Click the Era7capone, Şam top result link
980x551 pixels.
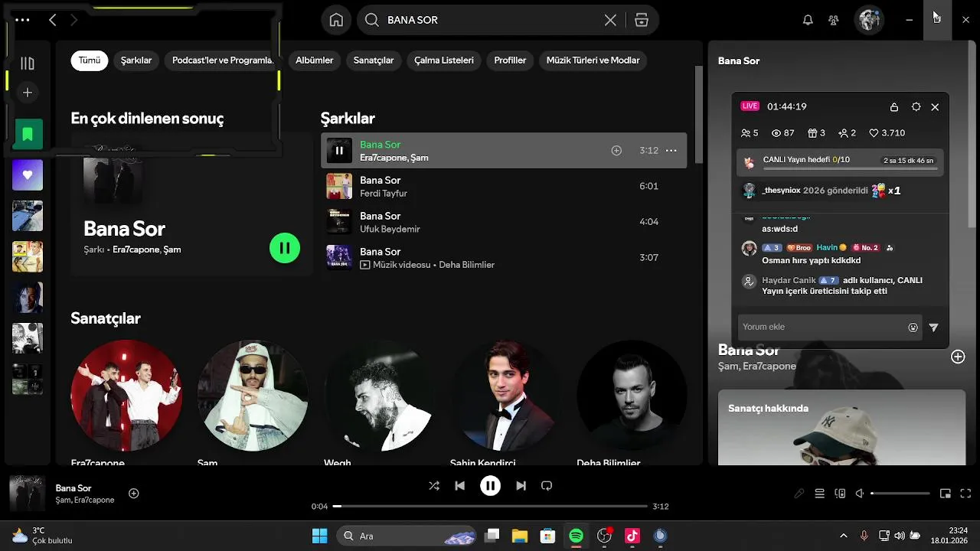pyautogui.click(x=147, y=249)
